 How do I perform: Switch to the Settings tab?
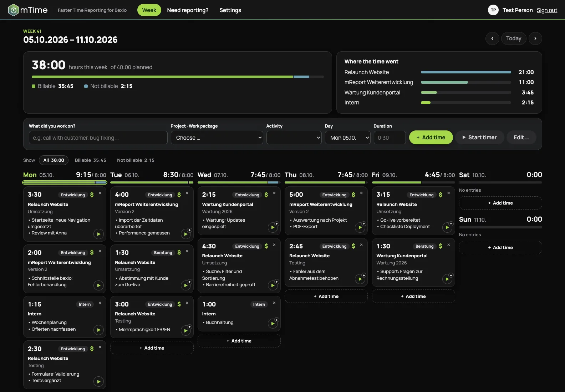coord(230,10)
